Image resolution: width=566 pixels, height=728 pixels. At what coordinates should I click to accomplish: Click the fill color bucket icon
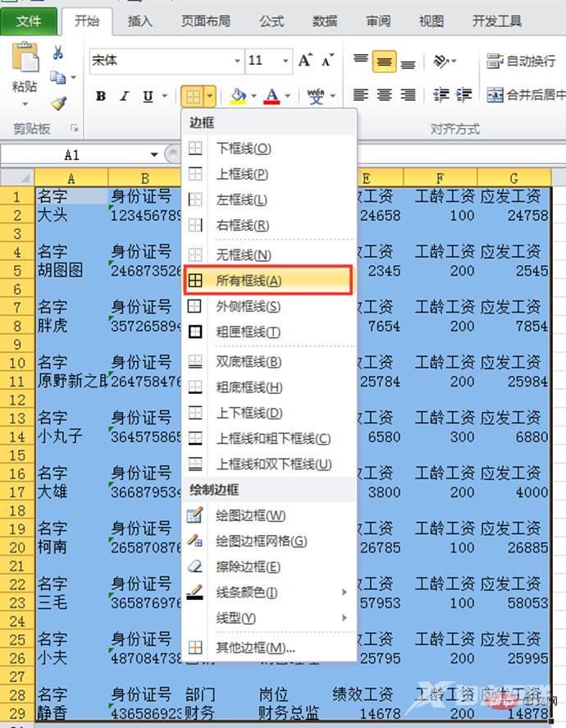239,97
